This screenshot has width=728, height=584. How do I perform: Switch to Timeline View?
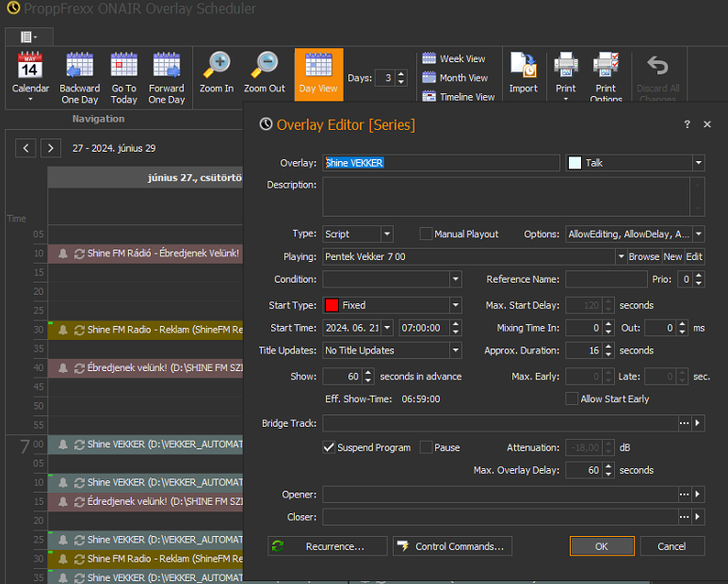click(458, 97)
